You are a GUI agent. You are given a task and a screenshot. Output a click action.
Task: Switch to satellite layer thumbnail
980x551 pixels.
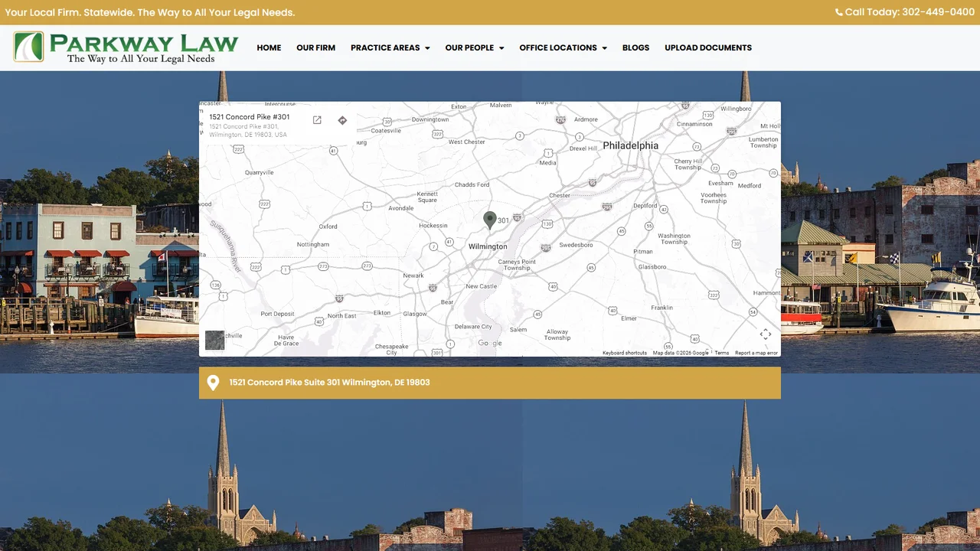click(x=215, y=341)
